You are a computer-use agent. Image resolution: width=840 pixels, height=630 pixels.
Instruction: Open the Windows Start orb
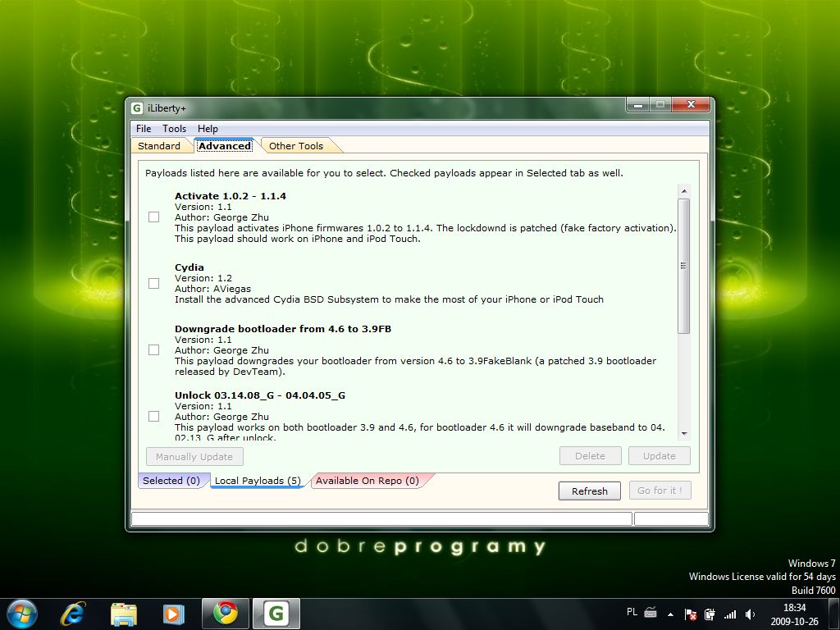point(21,614)
